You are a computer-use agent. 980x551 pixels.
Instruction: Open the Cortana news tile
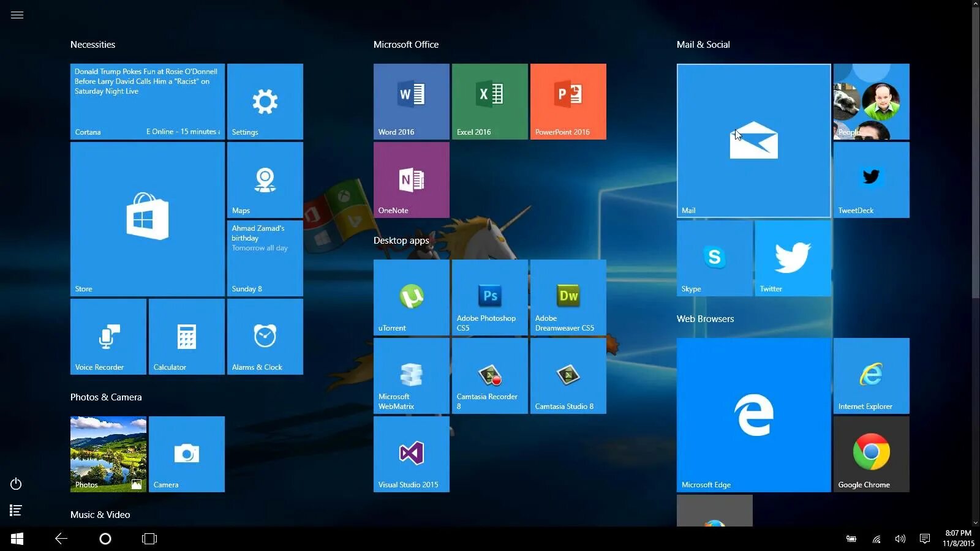[x=148, y=102]
